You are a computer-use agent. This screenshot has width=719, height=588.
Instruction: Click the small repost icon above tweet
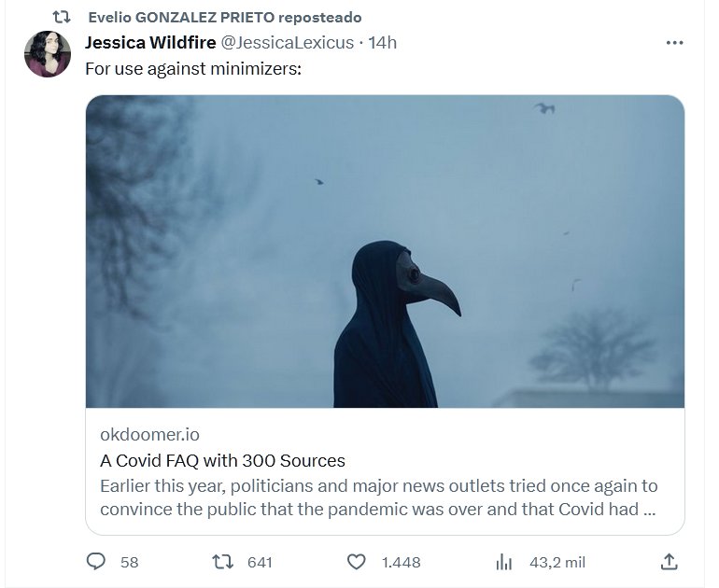[x=62, y=18]
